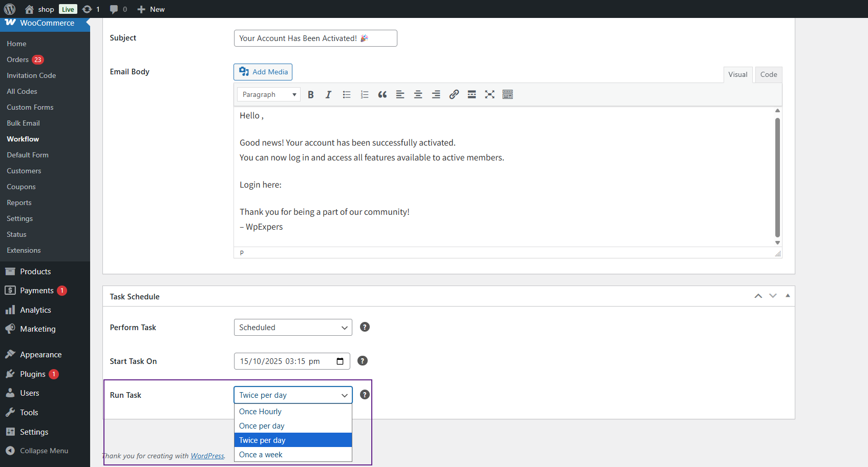Open the Paragraph format dropdown
Image resolution: width=868 pixels, height=467 pixels.
(x=269, y=95)
